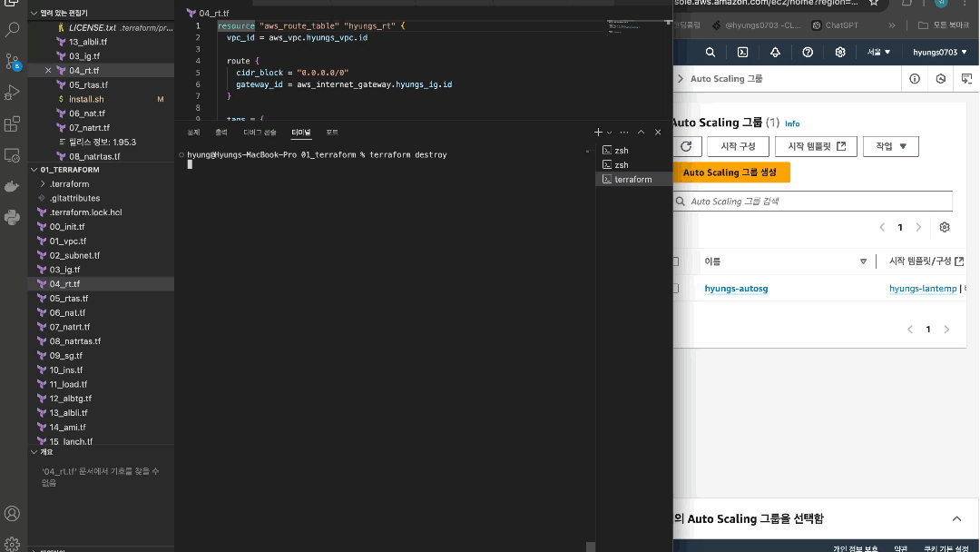Open terminal launch profile dropdown arrow
The width and height of the screenshot is (980, 552).
coord(610,133)
